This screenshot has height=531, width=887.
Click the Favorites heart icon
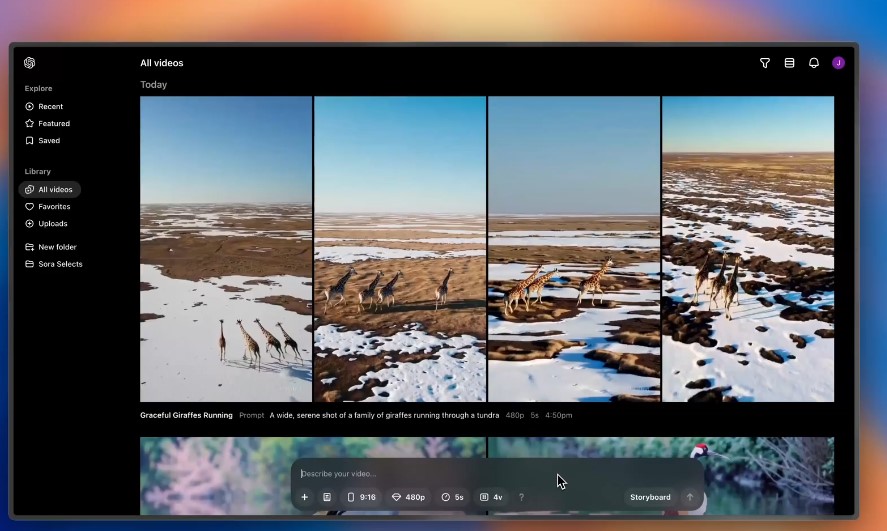click(x=29, y=206)
